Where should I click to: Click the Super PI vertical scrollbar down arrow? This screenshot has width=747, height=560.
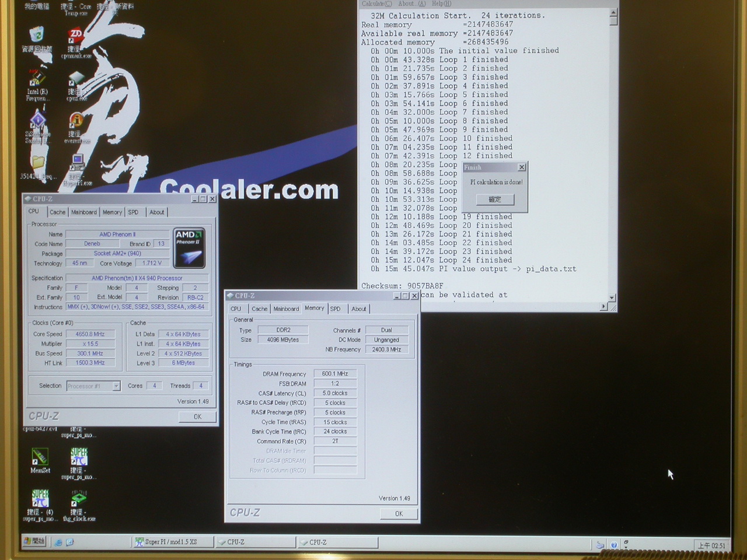click(x=612, y=298)
